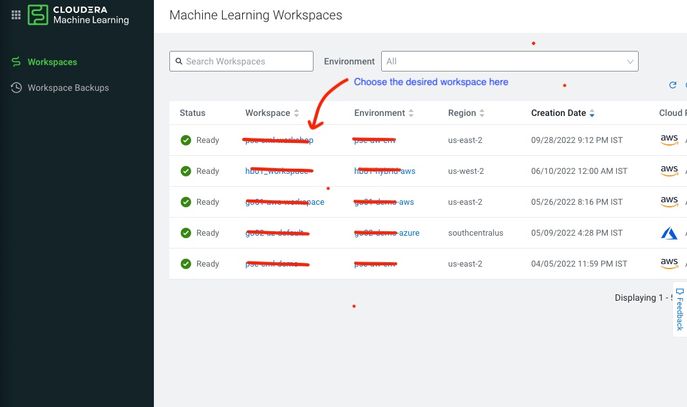Click the green Ready icon in 05/26/2022 row

pos(186,202)
